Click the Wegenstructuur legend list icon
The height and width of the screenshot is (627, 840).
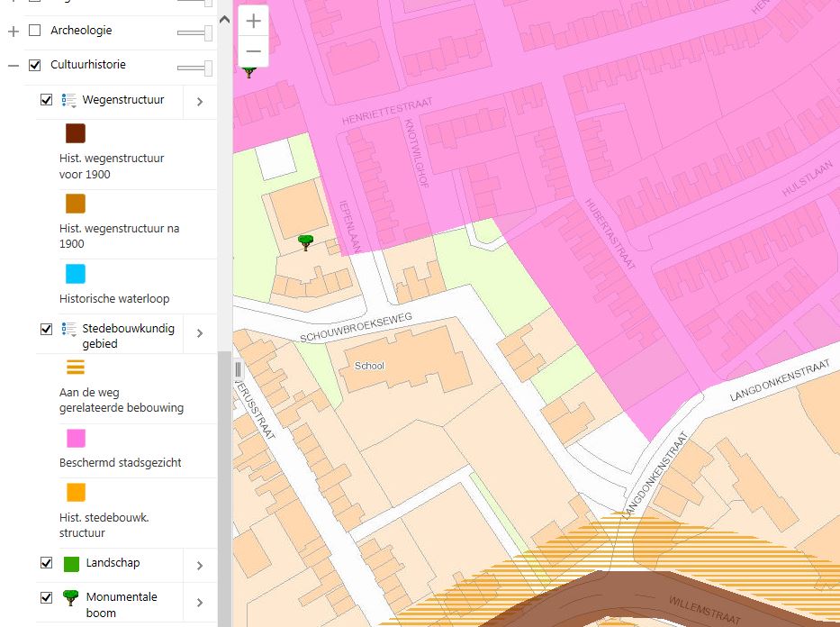click(x=68, y=100)
